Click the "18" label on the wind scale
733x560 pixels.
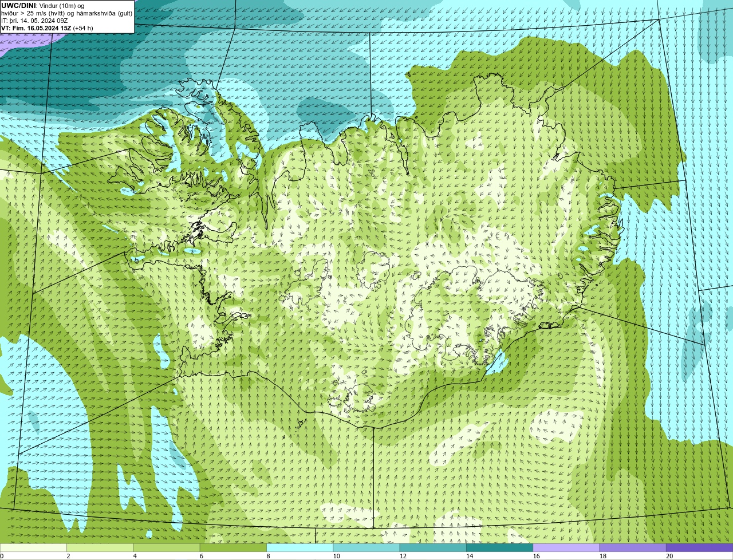603,556
